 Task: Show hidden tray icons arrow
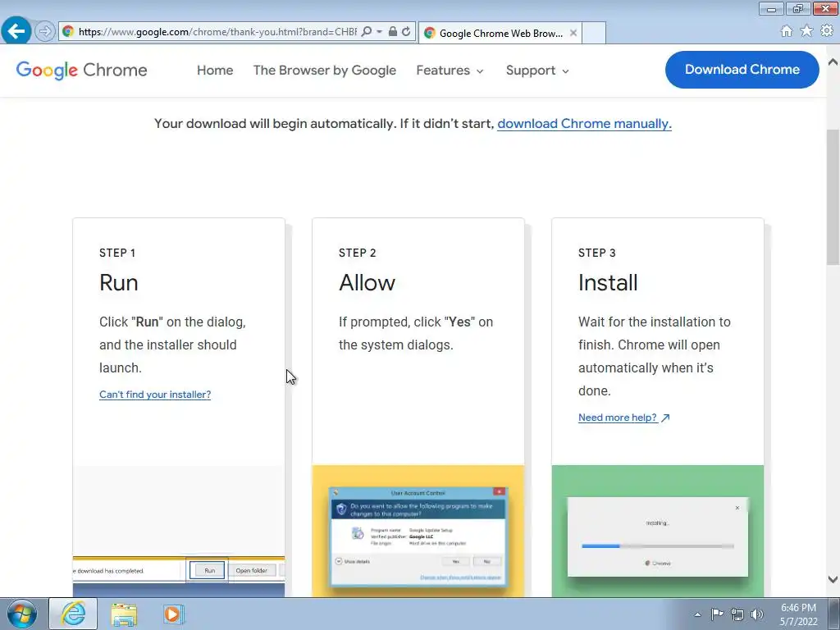697,614
